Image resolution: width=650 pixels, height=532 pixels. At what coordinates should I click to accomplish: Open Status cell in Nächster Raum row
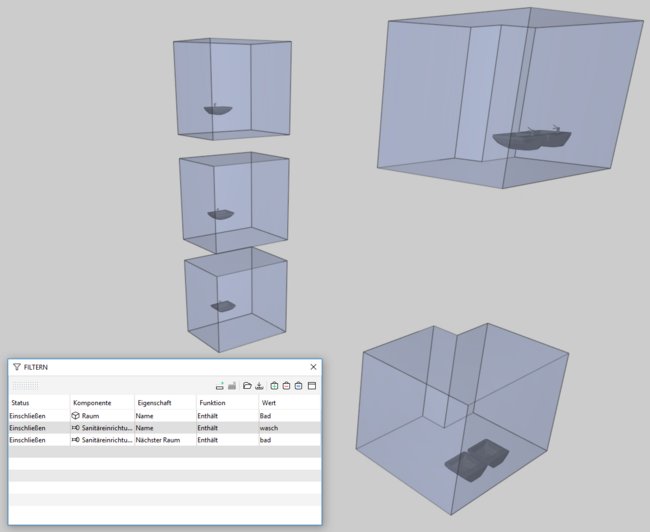(x=39, y=440)
